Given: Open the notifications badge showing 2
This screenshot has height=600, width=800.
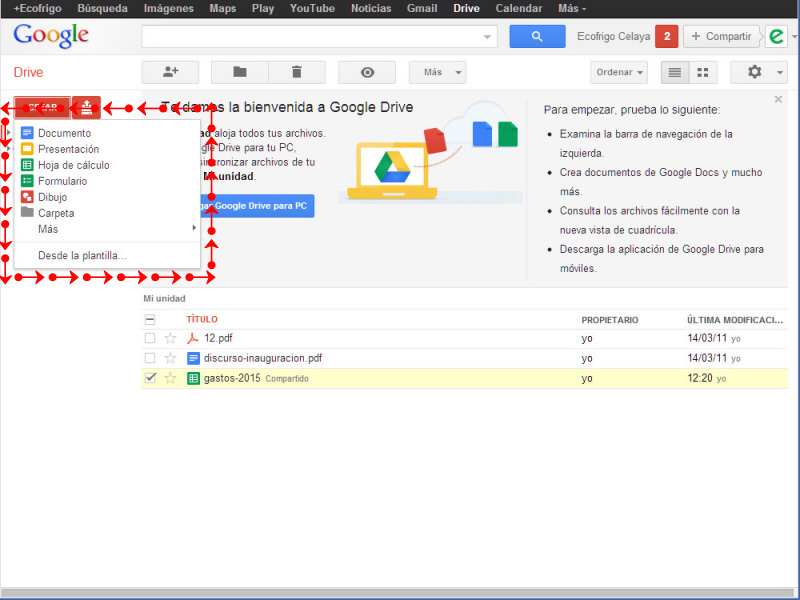Looking at the screenshot, I should tap(666, 36).
